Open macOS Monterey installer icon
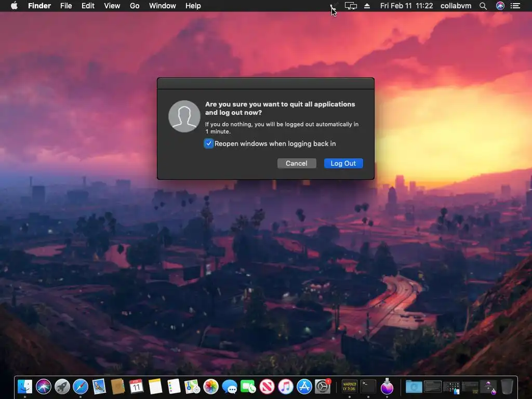The width and height of the screenshot is (532, 399). tap(387, 387)
